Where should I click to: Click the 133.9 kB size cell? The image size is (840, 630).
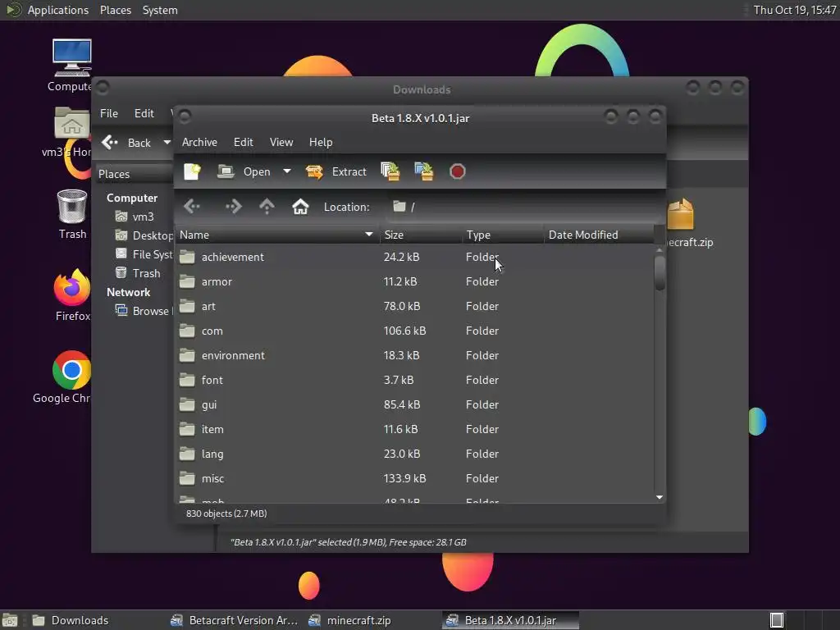click(x=404, y=479)
